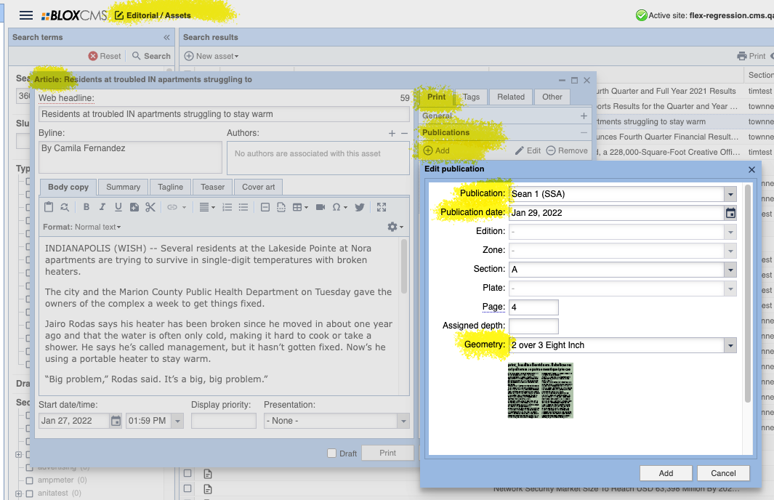Switch to the Tags tab

click(x=470, y=97)
